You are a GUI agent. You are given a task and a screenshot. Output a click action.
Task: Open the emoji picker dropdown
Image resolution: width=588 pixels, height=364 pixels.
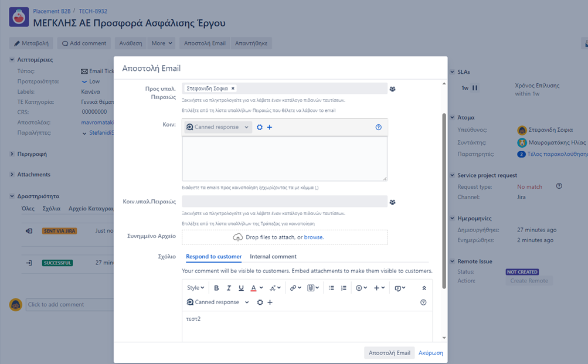tap(361, 288)
